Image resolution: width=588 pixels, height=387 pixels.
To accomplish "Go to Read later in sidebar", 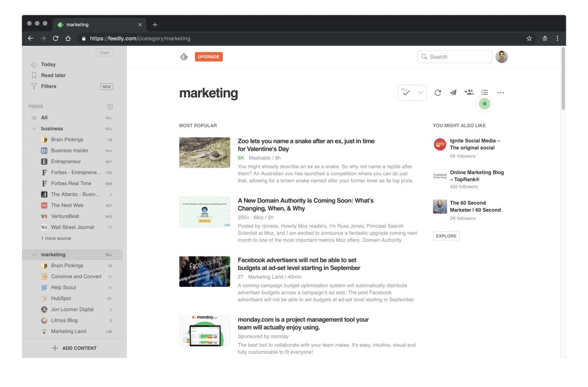I will 53,75.
